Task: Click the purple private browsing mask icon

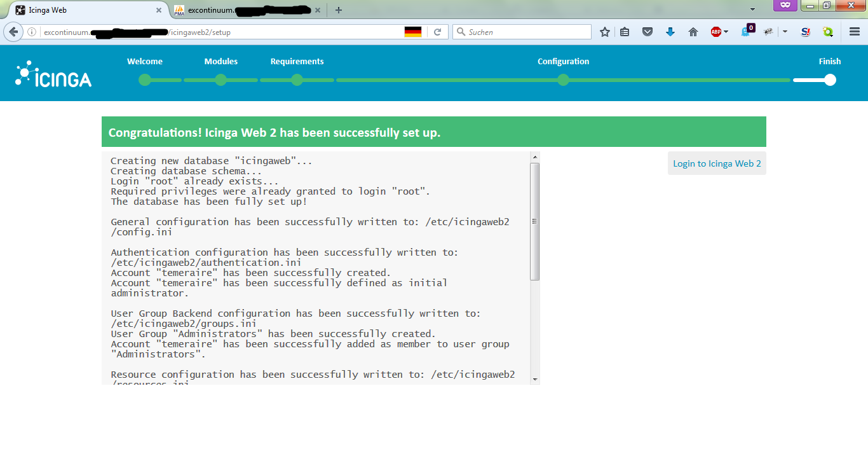Action: (x=785, y=5)
